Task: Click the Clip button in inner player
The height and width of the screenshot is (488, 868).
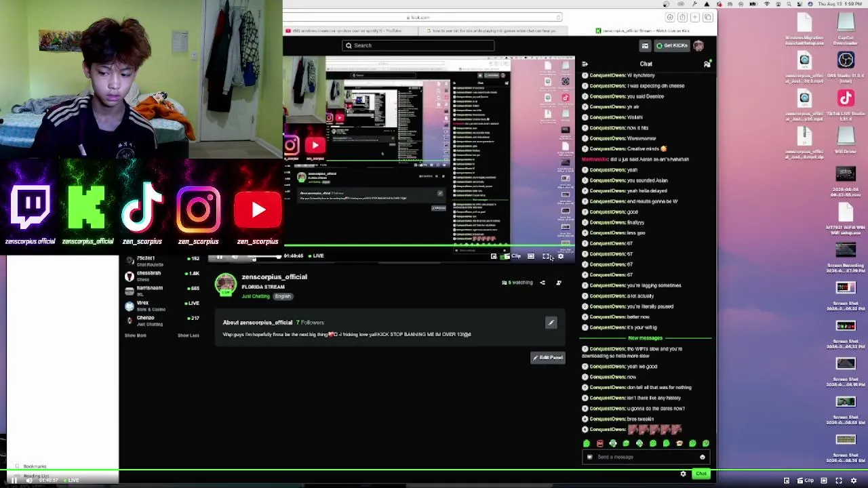Action: click(512, 256)
